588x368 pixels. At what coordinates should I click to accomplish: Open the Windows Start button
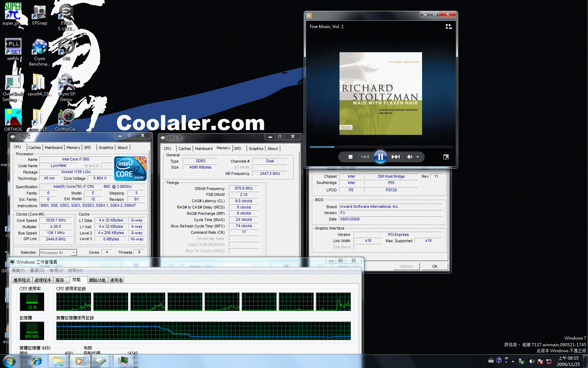[x=9, y=361]
